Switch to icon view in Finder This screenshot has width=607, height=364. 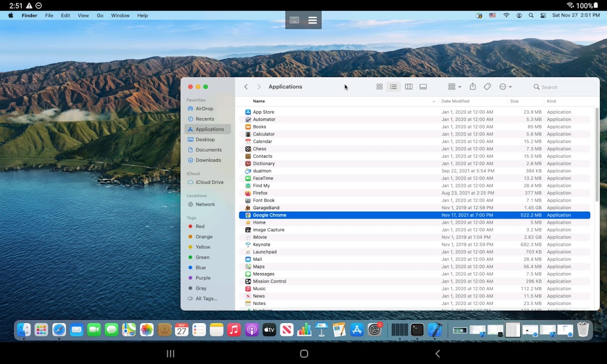[379, 87]
